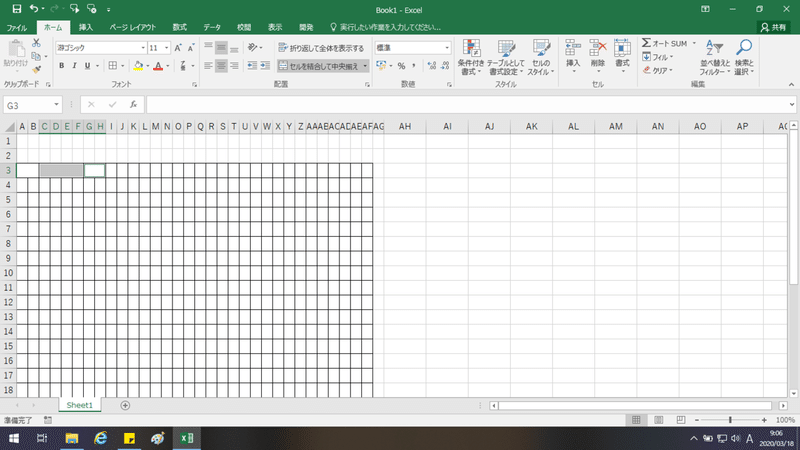The height and width of the screenshot is (450, 800).
Task: Switch to the データ tab
Action: pyautogui.click(x=212, y=28)
